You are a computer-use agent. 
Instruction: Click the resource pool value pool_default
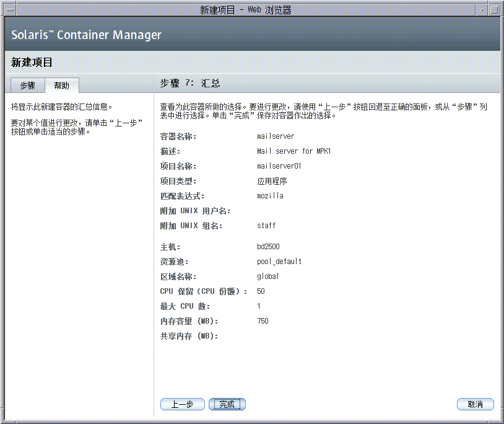(x=279, y=262)
